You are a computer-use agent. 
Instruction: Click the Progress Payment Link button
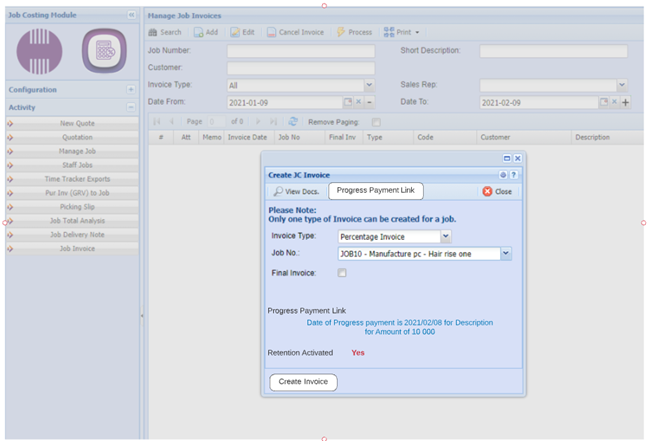coord(376,190)
